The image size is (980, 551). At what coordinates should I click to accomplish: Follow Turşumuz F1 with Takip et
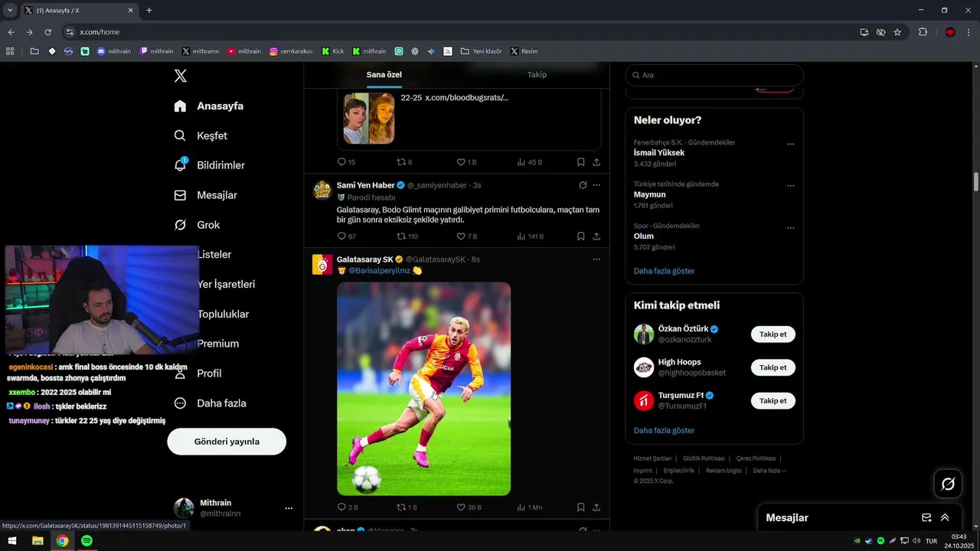click(773, 400)
